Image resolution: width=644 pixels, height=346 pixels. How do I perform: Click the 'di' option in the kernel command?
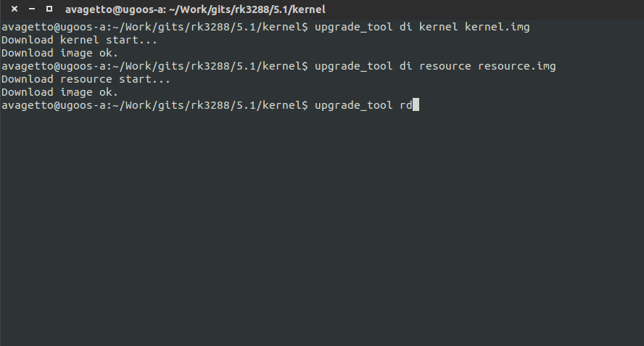tap(405, 27)
